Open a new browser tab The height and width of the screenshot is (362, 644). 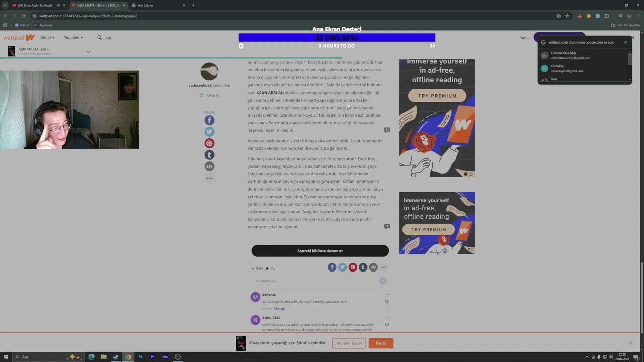[193, 5]
